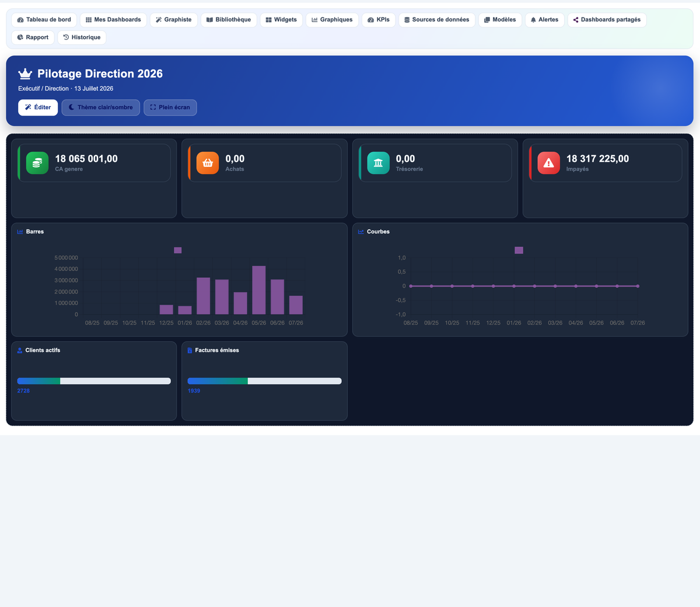
Task: Switch to Plein écran mode
Action: [170, 107]
